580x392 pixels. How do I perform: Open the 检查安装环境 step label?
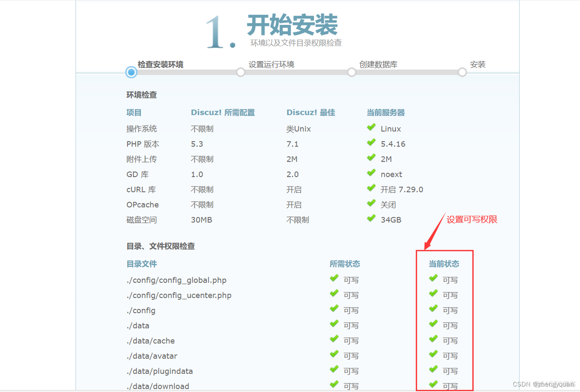click(161, 64)
